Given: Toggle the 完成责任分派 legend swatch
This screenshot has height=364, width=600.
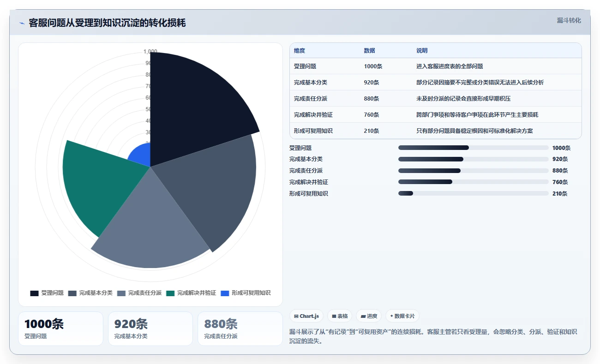Looking at the screenshot, I should [x=121, y=293].
